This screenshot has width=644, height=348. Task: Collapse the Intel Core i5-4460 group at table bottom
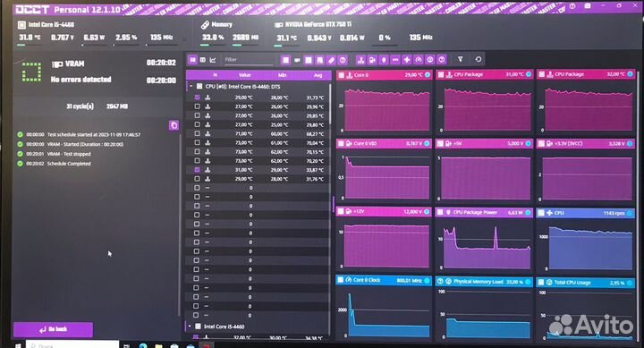(x=190, y=327)
